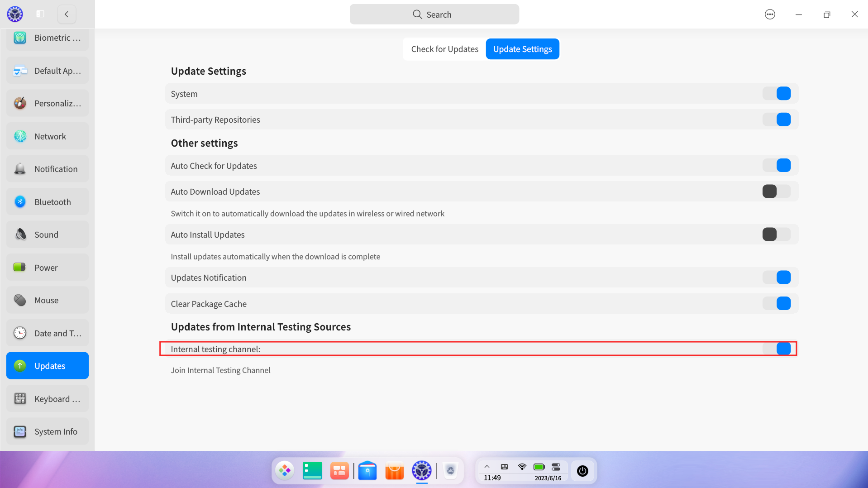Open Mouse settings

pos(48,300)
